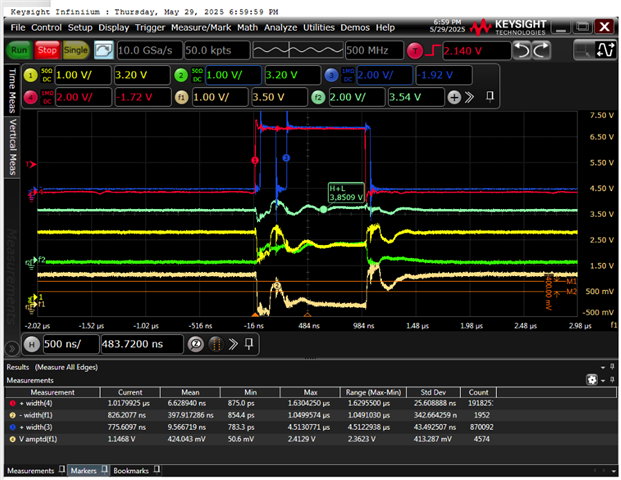Click the results settings gear icon

point(592,380)
